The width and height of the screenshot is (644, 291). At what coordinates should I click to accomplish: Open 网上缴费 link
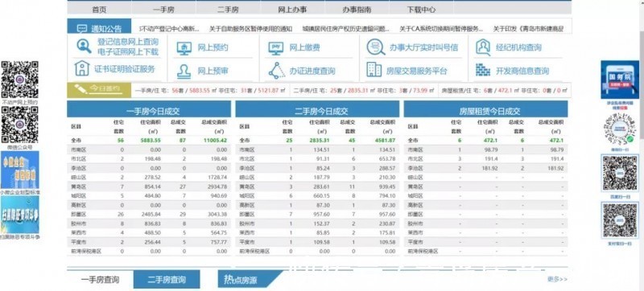[x=304, y=47]
